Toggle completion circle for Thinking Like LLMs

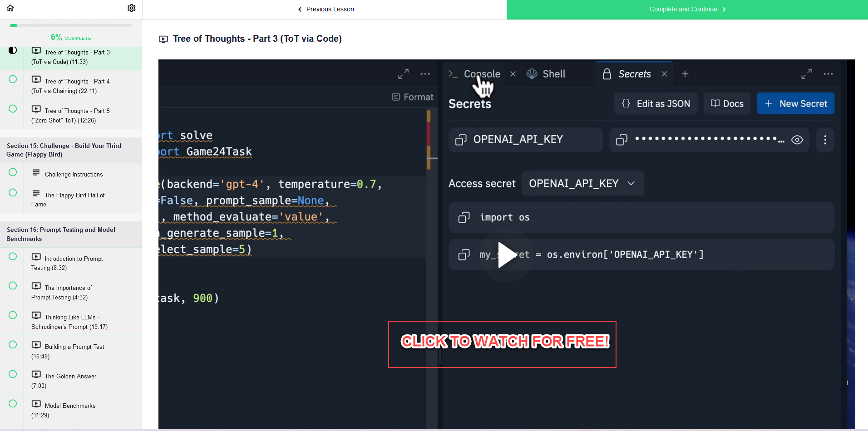tap(13, 315)
